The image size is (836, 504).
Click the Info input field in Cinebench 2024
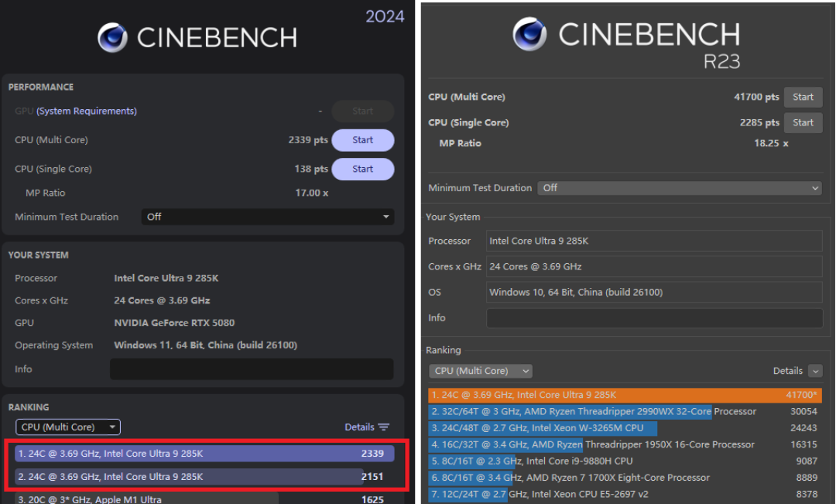tap(252, 369)
